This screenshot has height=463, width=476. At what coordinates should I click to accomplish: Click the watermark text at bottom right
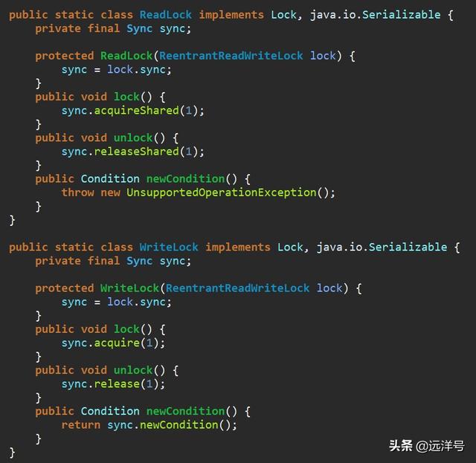[x=426, y=446]
